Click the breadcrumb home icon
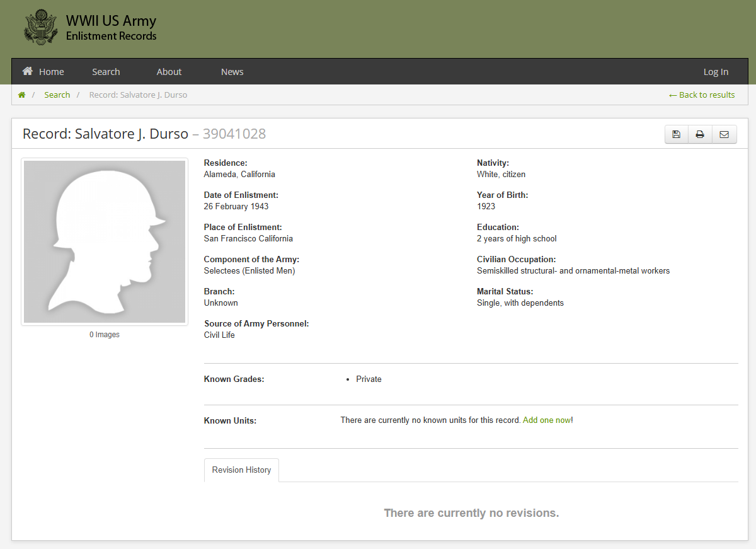 [x=22, y=95]
